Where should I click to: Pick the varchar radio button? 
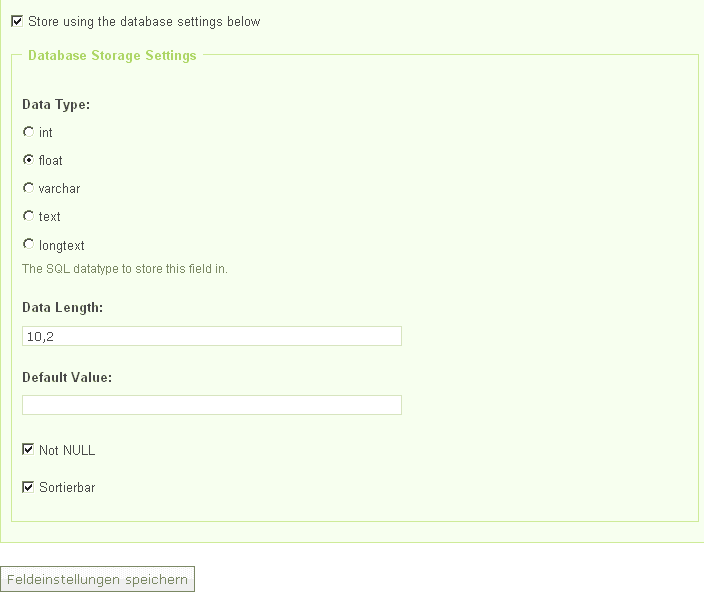click(x=28, y=188)
